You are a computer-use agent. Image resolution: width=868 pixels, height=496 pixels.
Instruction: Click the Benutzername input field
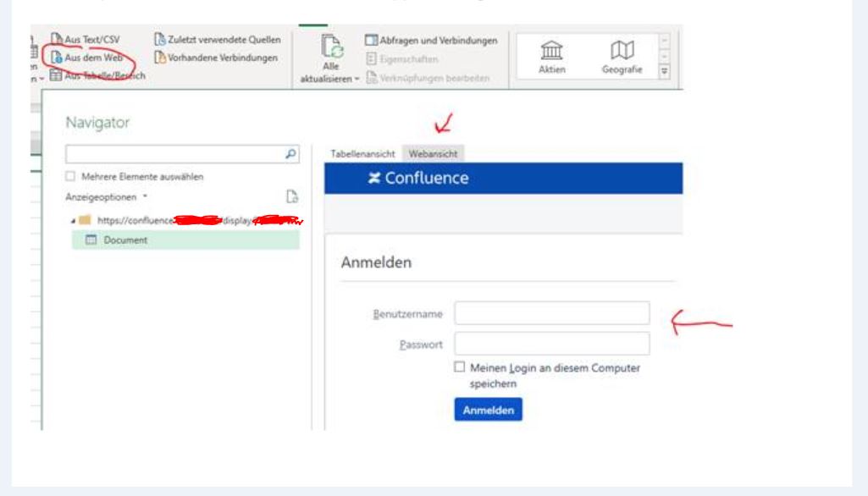click(552, 313)
